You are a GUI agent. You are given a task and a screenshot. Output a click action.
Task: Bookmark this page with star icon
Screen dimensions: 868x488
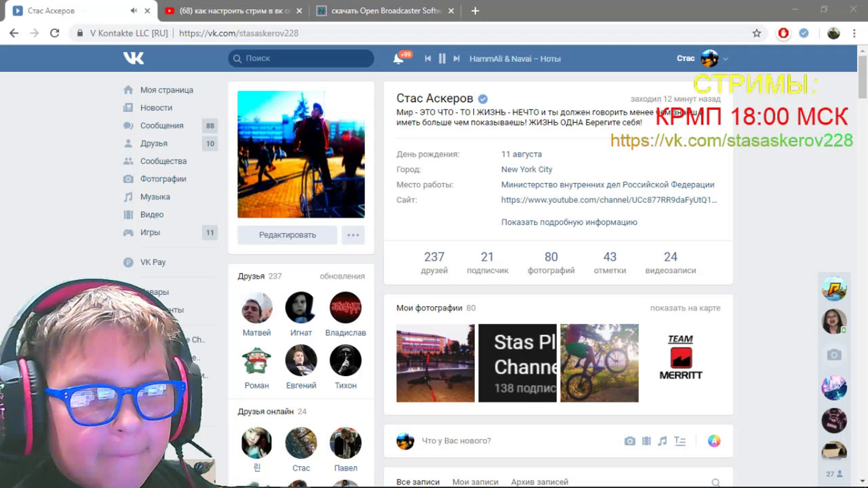757,33
